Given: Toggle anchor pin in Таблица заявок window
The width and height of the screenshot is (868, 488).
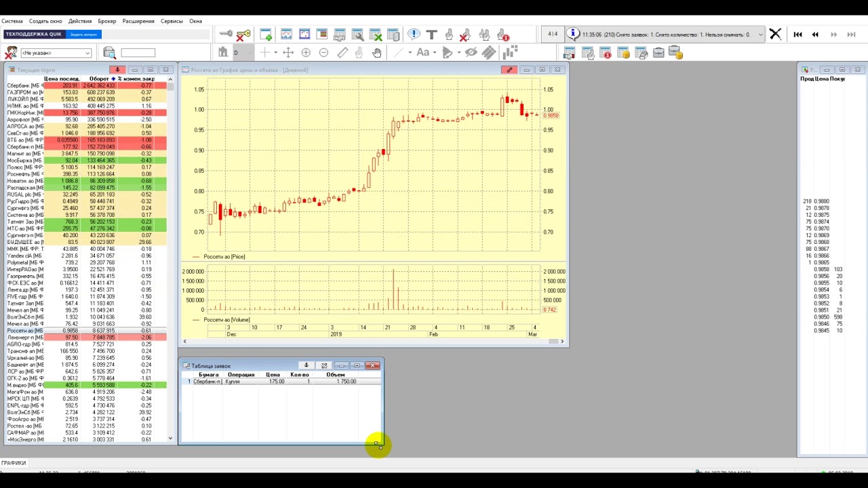Looking at the screenshot, I should coord(307,366).
